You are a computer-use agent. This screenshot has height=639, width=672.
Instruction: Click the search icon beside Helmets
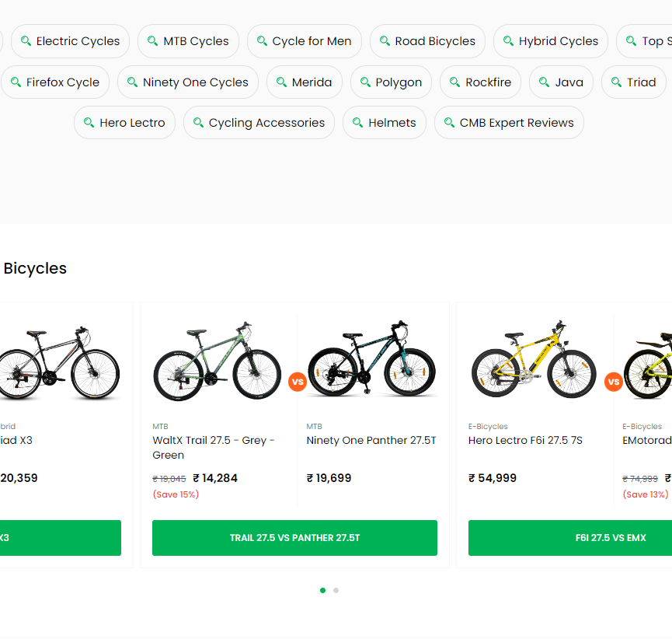click(x=357, y=123)
